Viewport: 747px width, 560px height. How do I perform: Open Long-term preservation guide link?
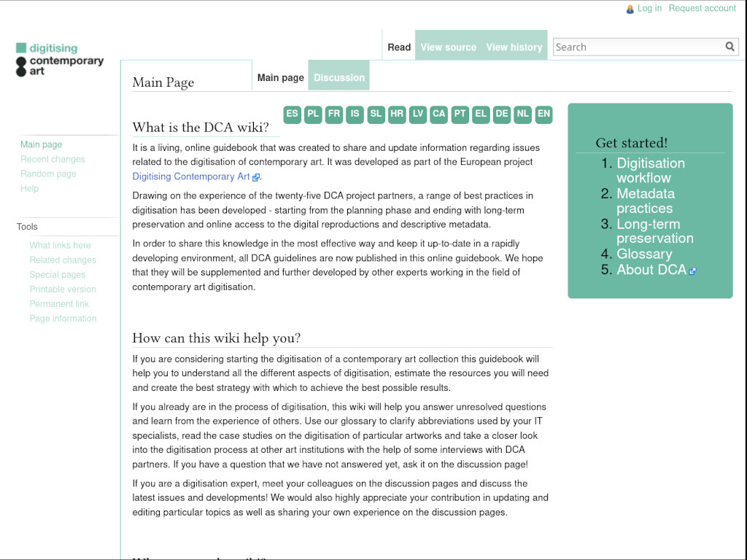pos(654,231)
